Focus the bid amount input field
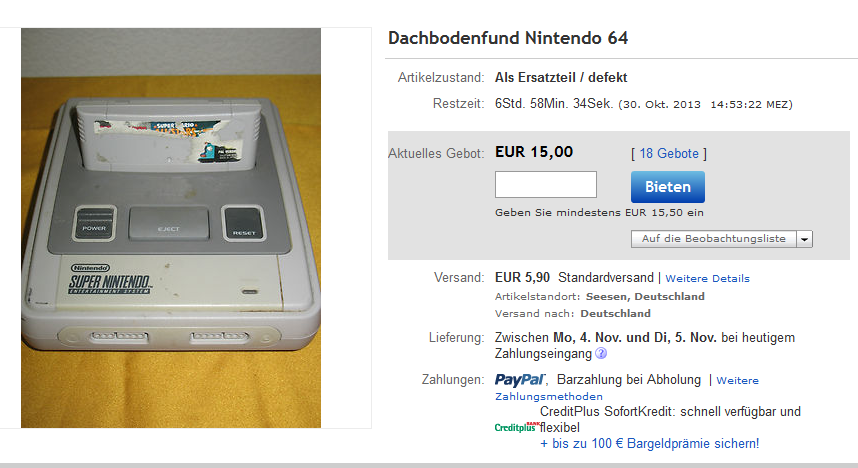This screenshot has height=468, width=858. (546, 184)
